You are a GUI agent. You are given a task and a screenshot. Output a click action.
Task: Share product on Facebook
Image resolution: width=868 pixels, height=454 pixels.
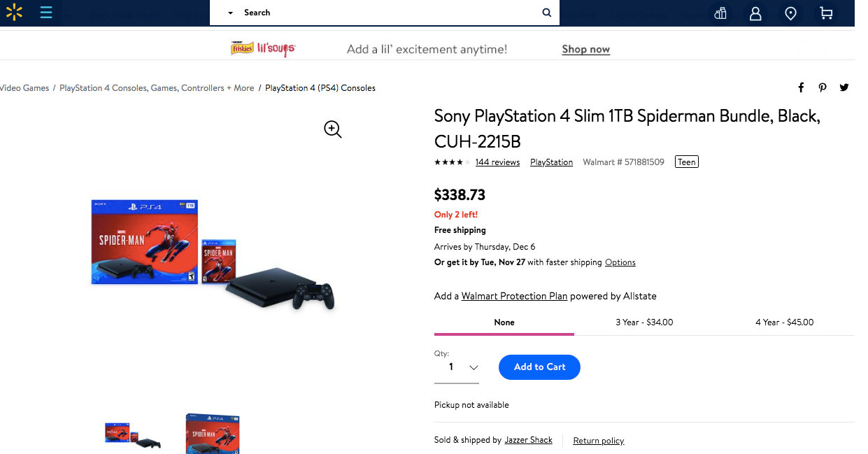pyautogui.click(x=801, y=87)
